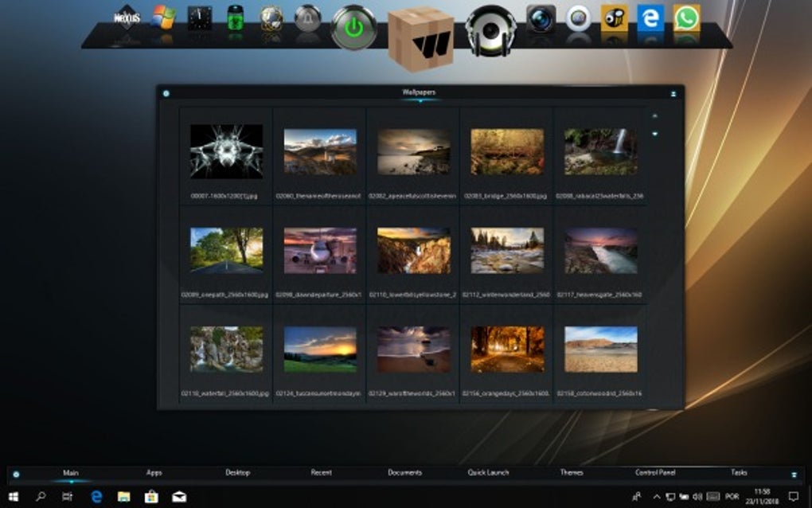Click the green recycle bin dock icon

pyautogui.click(x=236, y=18)
